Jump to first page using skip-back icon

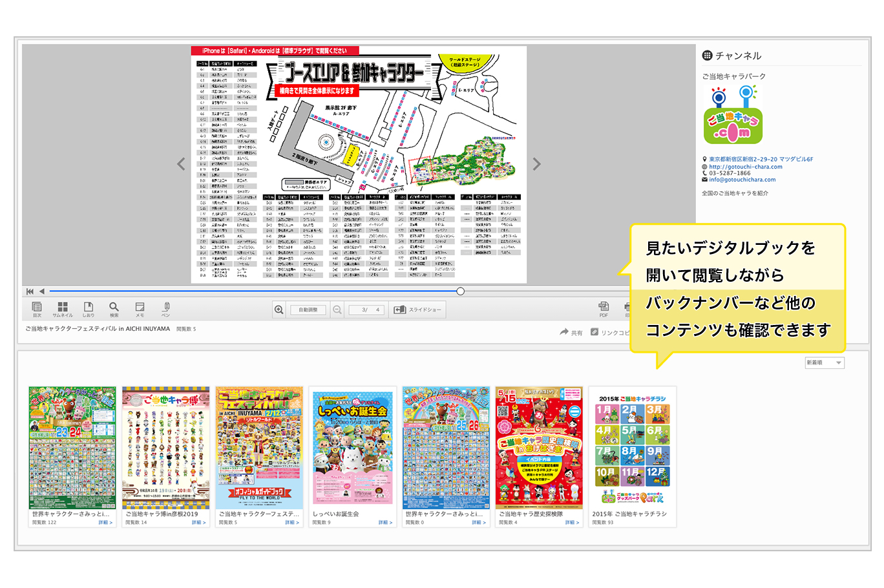coord(30,291)
